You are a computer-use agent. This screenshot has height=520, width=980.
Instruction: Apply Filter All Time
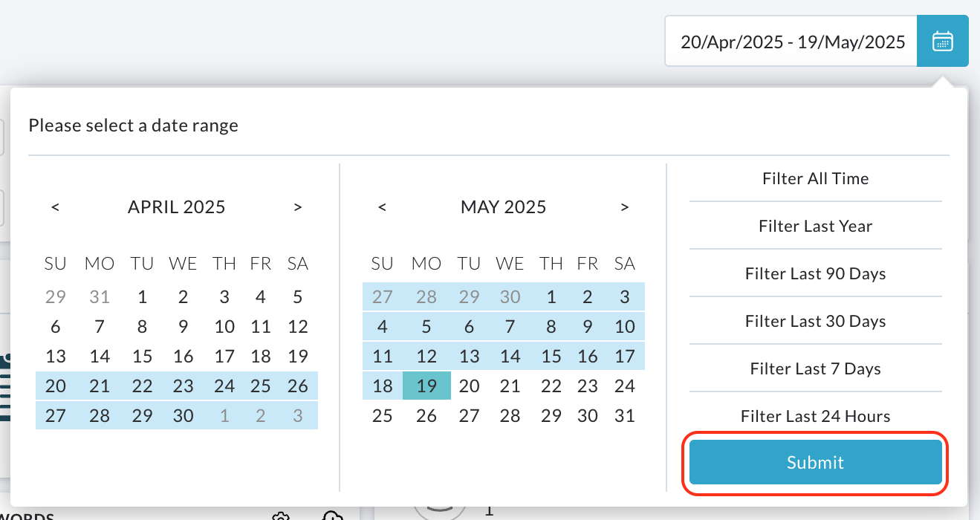pos(815,178)
